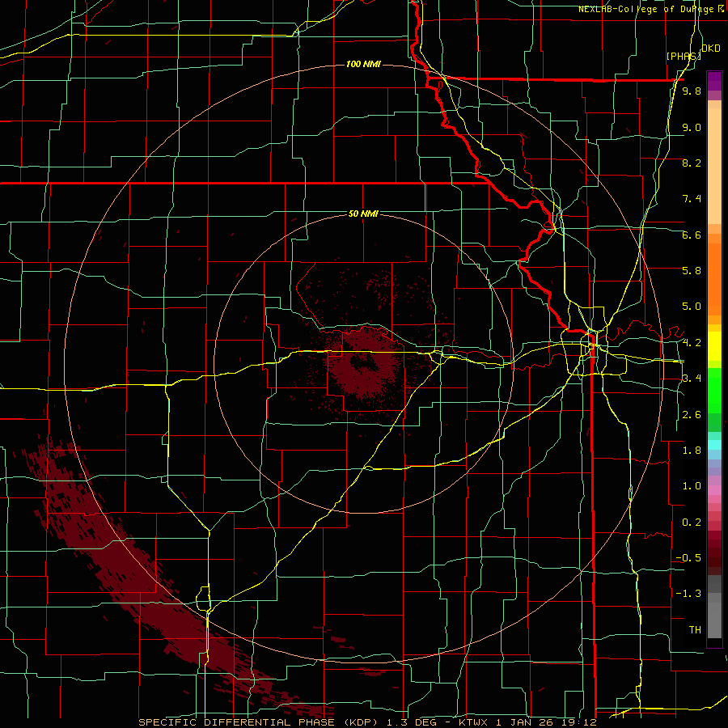Click the 2.6 value on the color scale
728x728 pixels.
click(x=692, y=415)
